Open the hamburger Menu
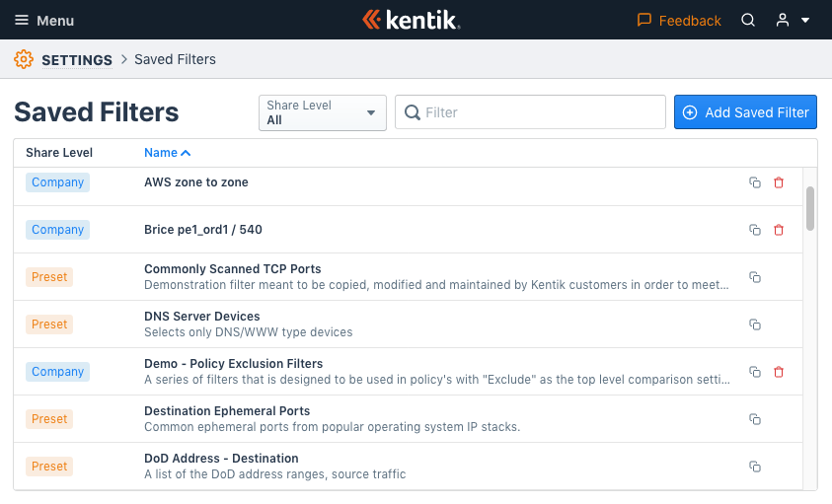 (x=44, y=20)
